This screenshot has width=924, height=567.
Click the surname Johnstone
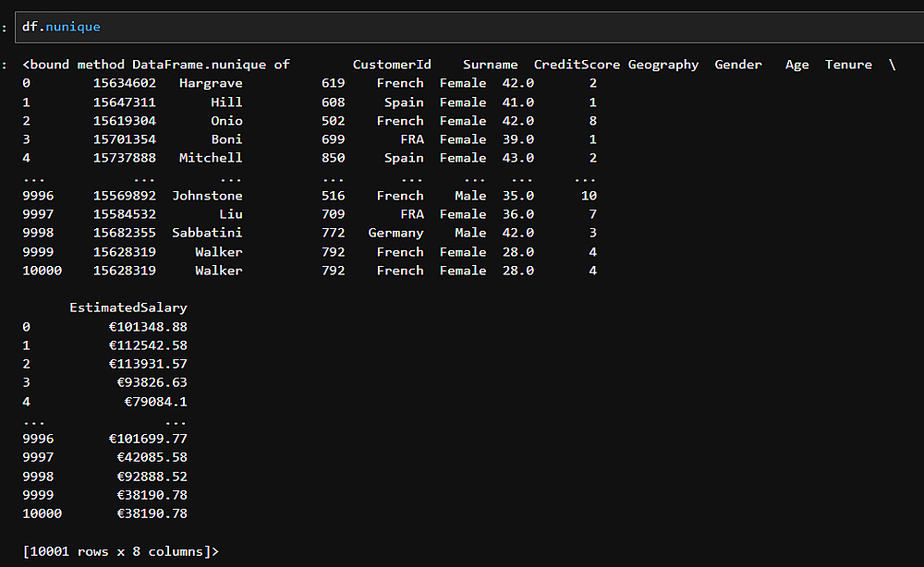point(207,196)
